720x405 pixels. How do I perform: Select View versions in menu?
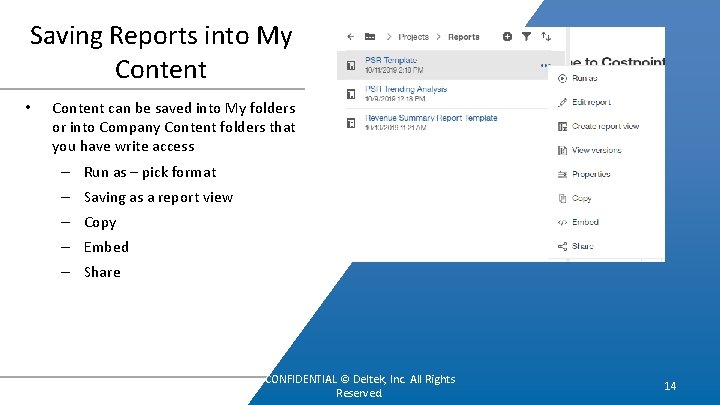pos(596,150)
